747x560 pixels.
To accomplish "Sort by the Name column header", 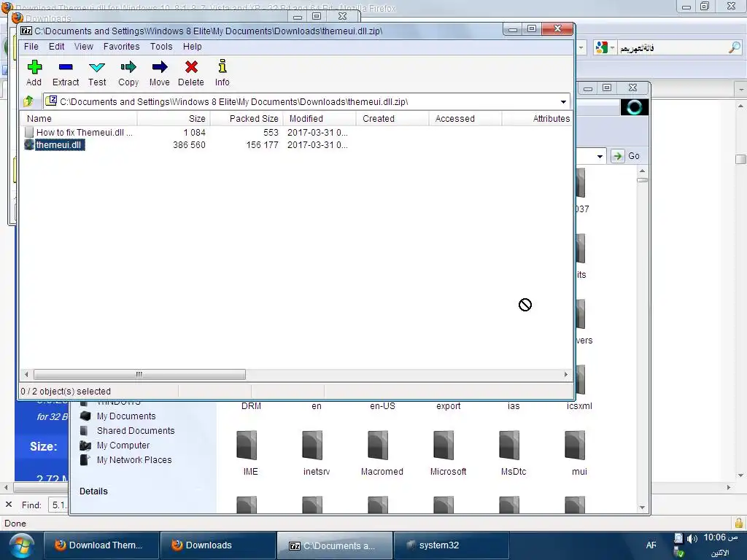I will click(x=79, y=119).
